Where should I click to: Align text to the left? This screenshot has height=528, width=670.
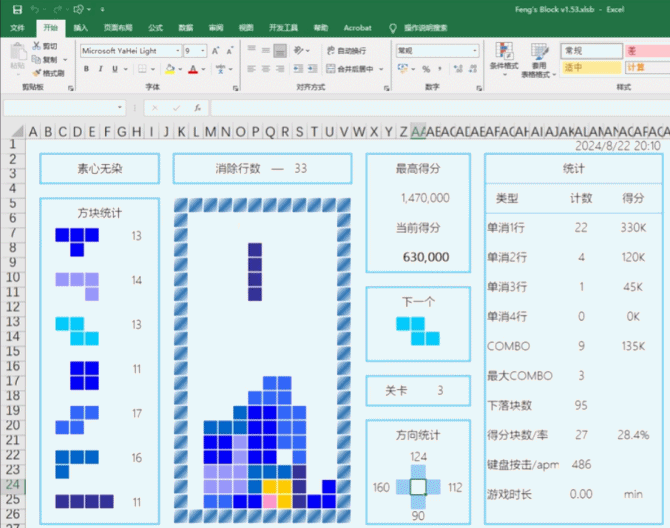(252, 69)
